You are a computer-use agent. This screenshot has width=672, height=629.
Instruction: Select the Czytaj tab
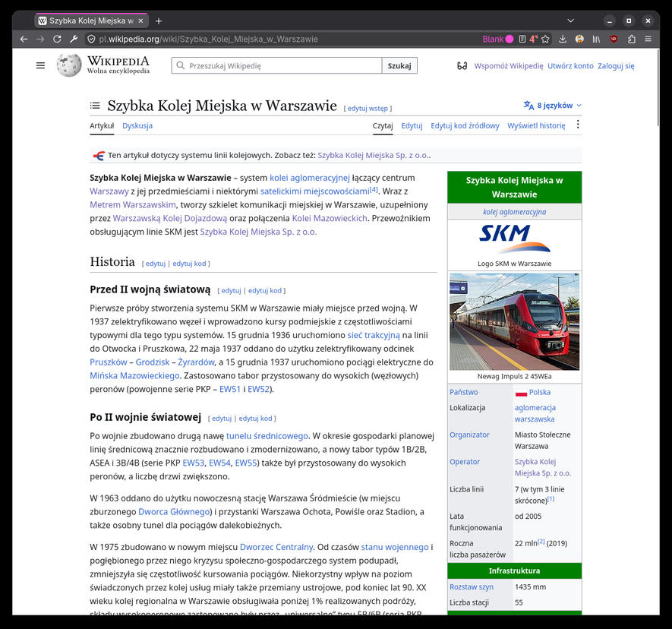[x=383, y=125]
